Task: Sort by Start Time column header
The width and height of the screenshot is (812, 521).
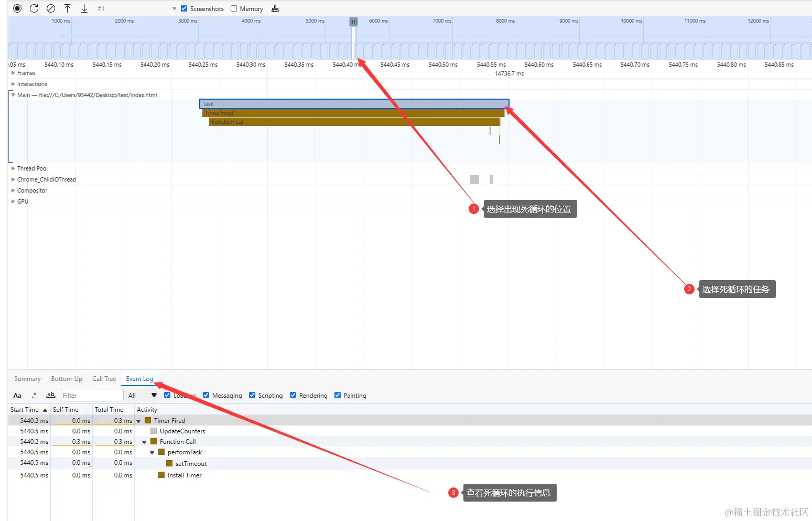Action: 29,410
